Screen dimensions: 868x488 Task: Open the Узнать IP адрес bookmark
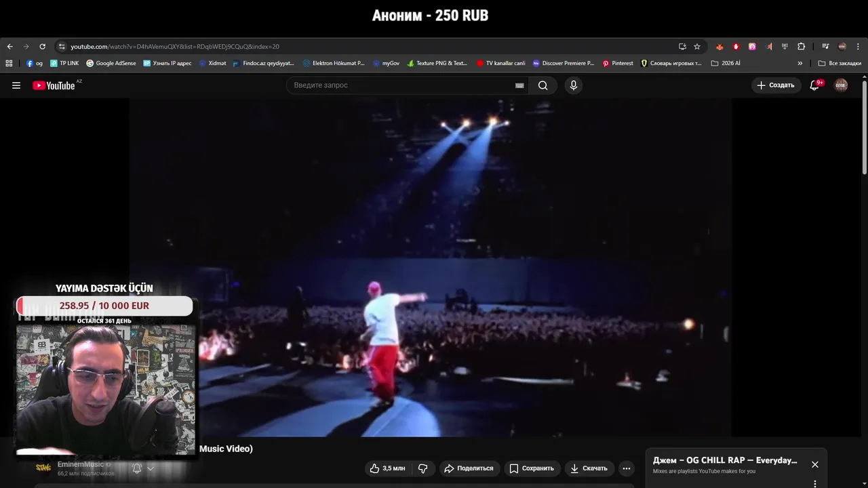pyautogui.click(x=167, y=63)
